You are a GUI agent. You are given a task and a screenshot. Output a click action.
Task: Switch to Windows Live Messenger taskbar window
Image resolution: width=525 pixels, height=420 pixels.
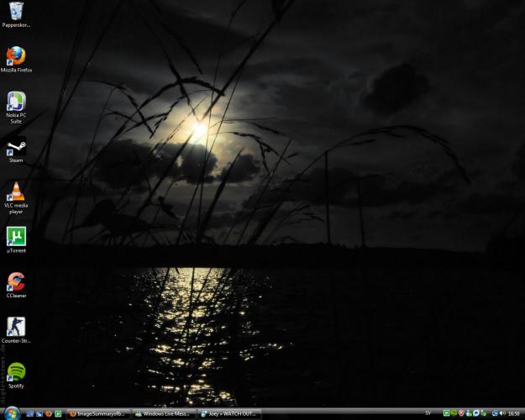(164, 414)
